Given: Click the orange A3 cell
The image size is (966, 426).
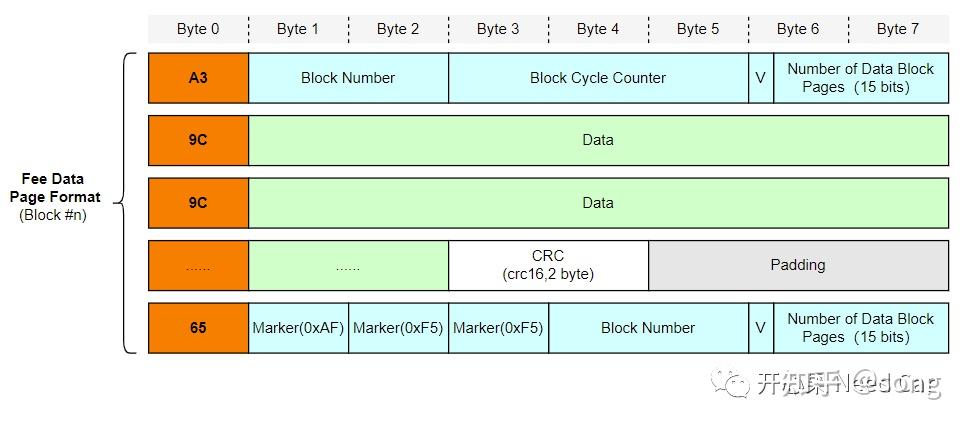Looking at the screenshot, I should (198, 78).
